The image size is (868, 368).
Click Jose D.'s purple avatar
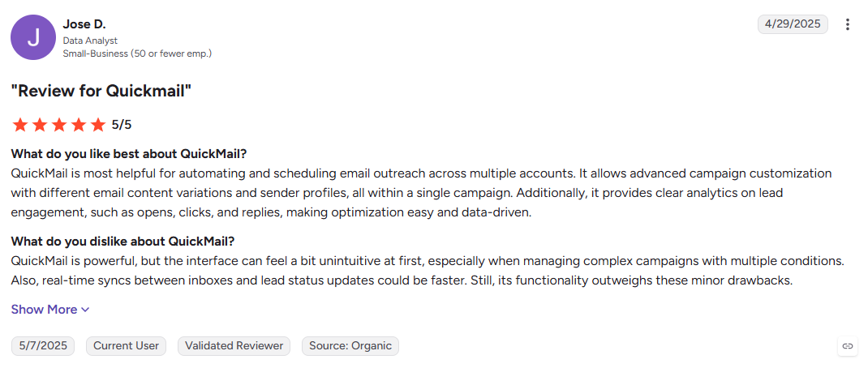[33, 37]
